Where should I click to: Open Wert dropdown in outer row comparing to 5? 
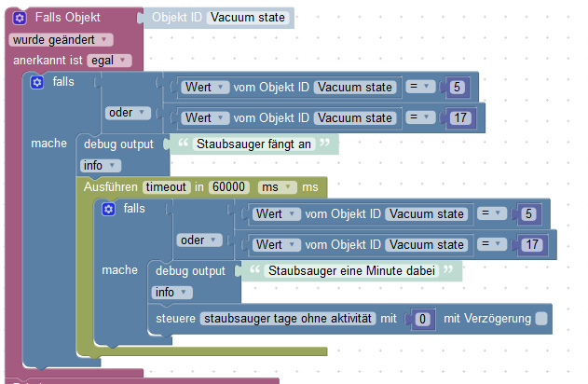pyautogui.click(x=205, y=87)
